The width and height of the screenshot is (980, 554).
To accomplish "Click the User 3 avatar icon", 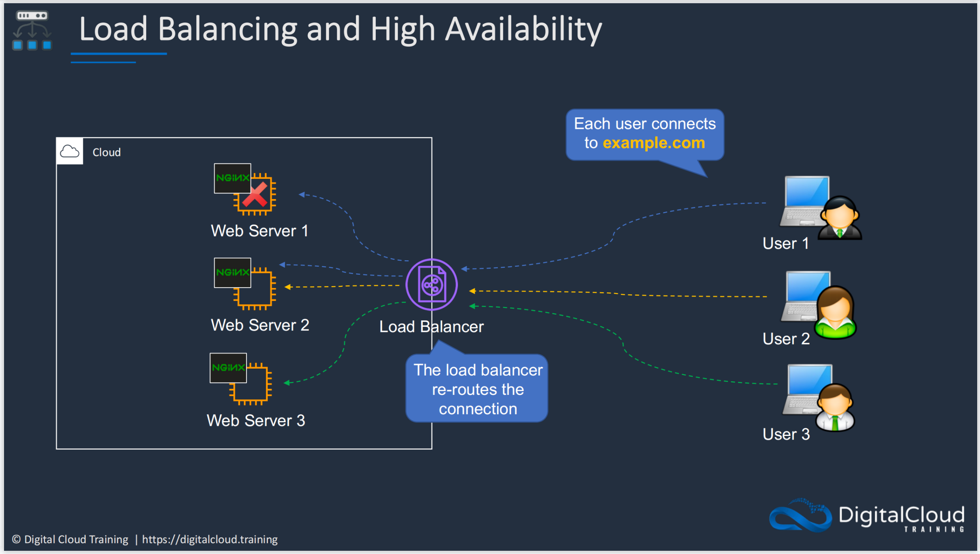I will tap(835, 408).
